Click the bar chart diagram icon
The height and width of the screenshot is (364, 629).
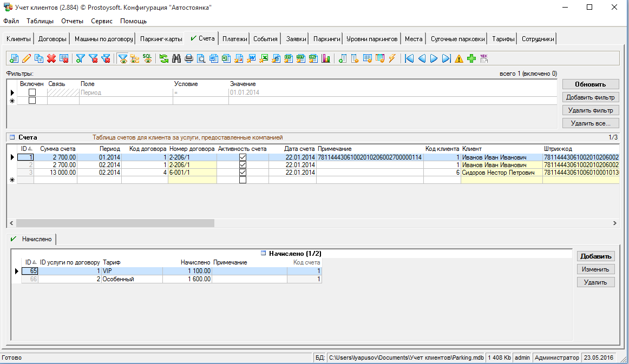(326, 59)
